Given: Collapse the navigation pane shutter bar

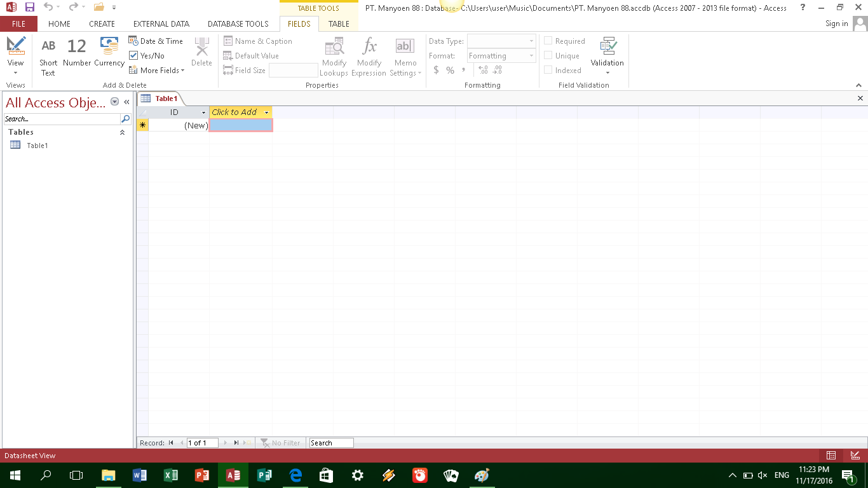Looking at the screenshot, I should [x=126, y=102].
